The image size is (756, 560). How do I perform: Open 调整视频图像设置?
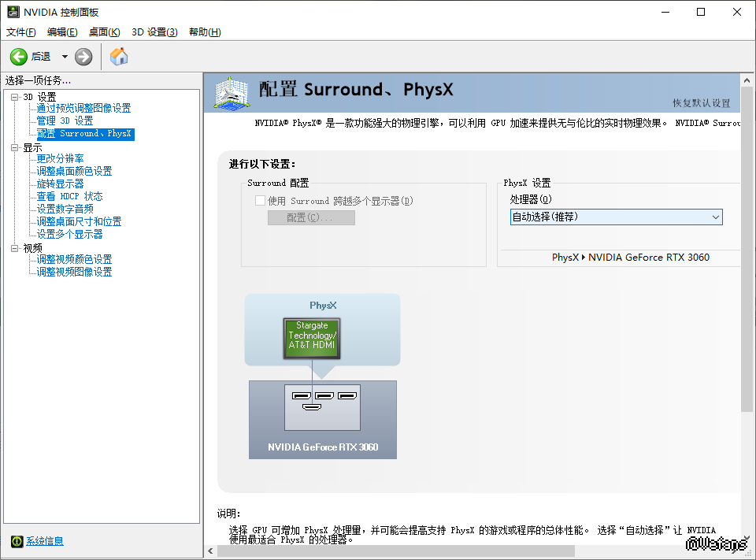74,272
